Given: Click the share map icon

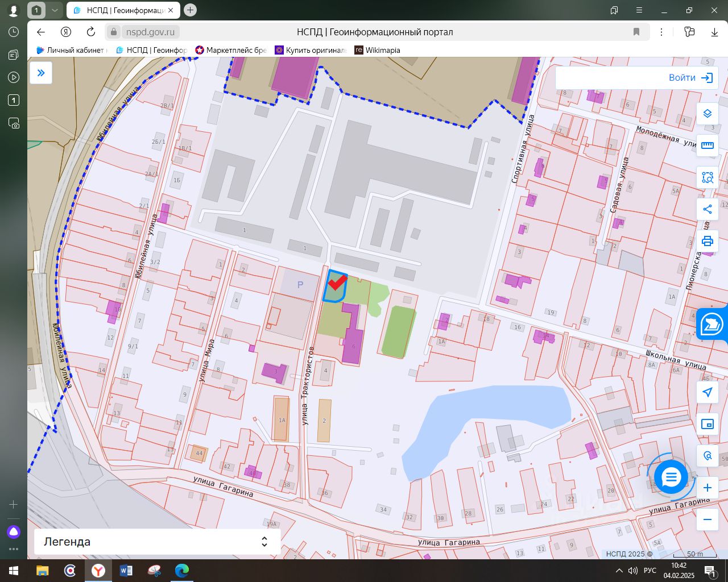Looking at the screenshot, I should (x=707, y=209).
